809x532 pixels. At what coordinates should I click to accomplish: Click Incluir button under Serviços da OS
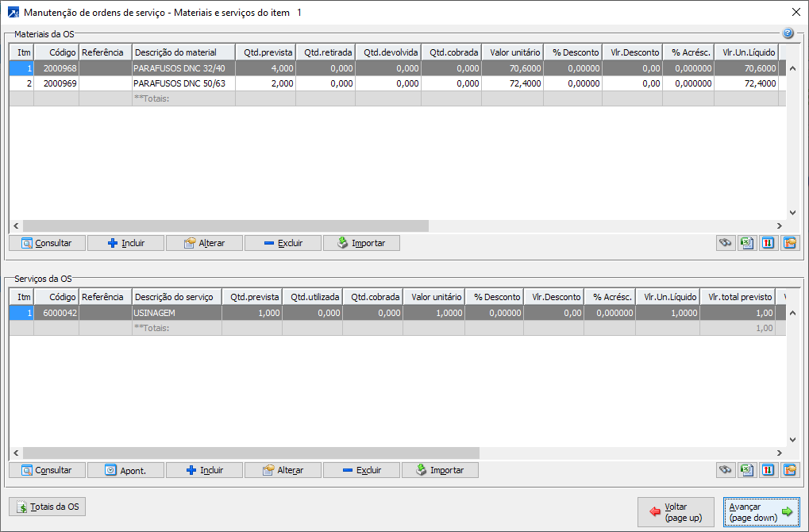point(204,470)
